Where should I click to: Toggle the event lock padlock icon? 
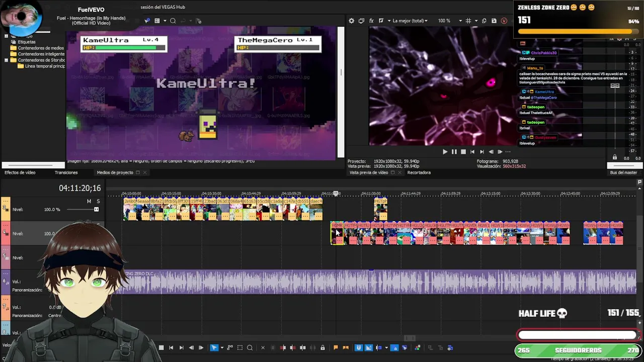coord(323,347)
